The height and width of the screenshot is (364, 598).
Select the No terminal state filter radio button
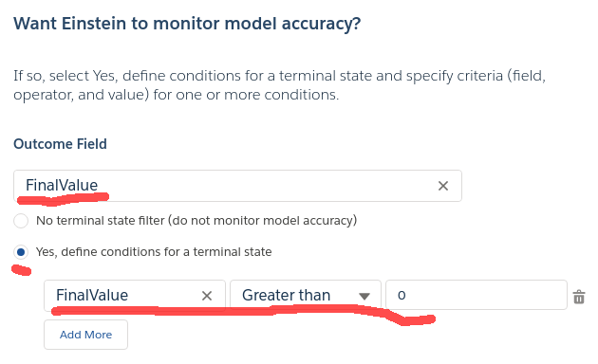click(x=21, y=221)
